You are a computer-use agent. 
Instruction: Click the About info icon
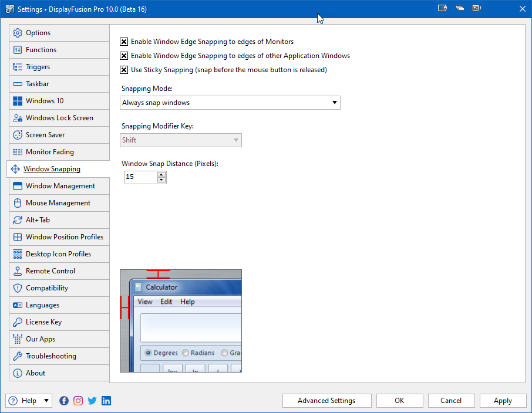click(18, 373)
